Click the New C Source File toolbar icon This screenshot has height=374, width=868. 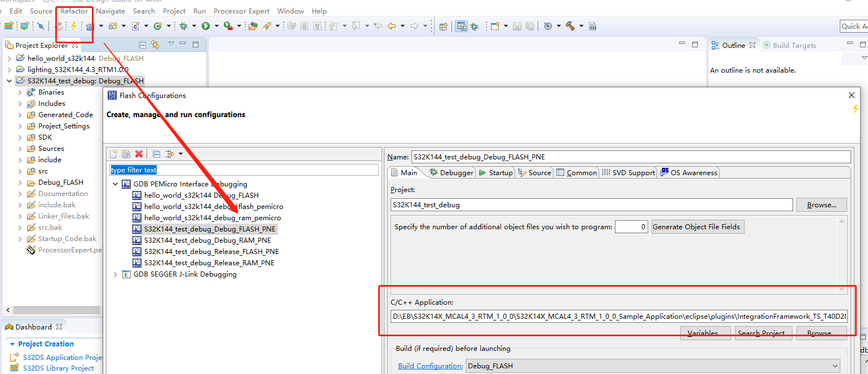point(136,26)
